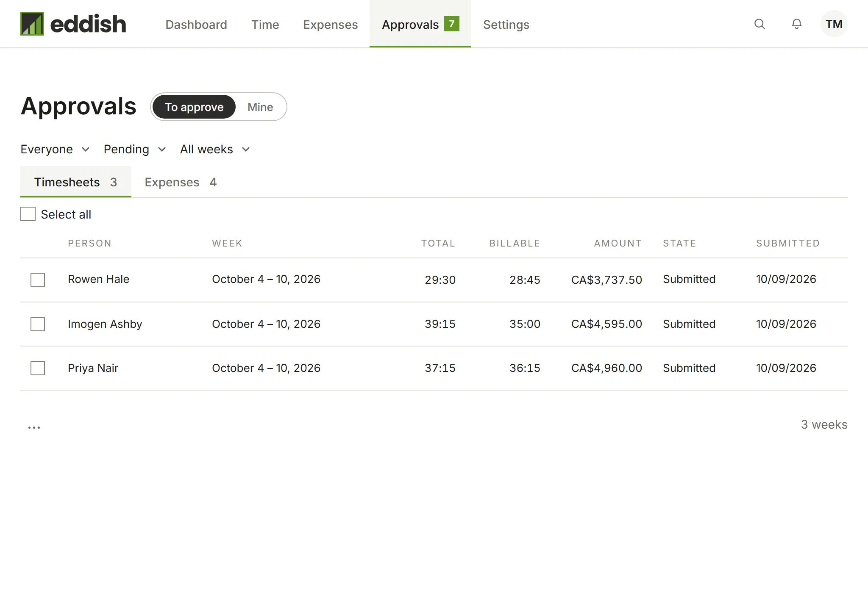Open the three-dots more options menu
The height and width of the screenshot is (593, 868).
point(34,427)
